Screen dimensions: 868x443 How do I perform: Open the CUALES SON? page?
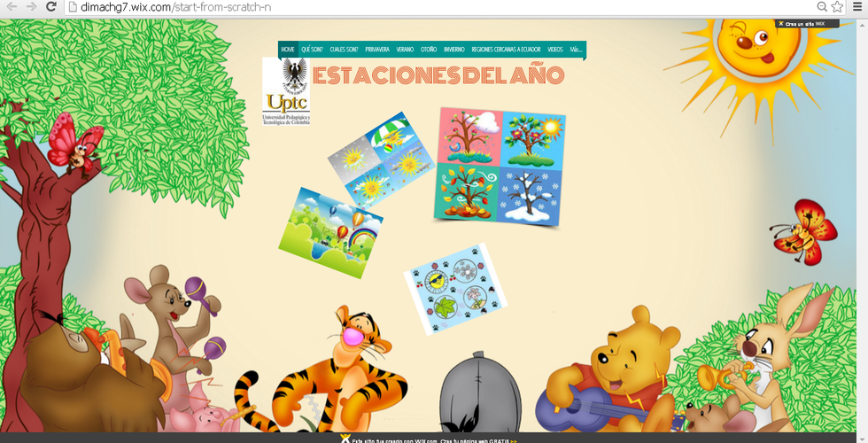344,50
